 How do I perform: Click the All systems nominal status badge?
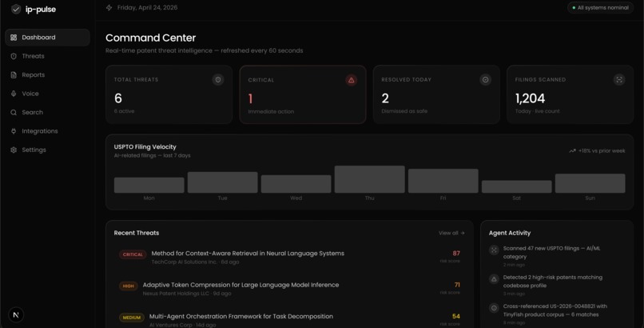pyautogui.click(x=601, y=7)
